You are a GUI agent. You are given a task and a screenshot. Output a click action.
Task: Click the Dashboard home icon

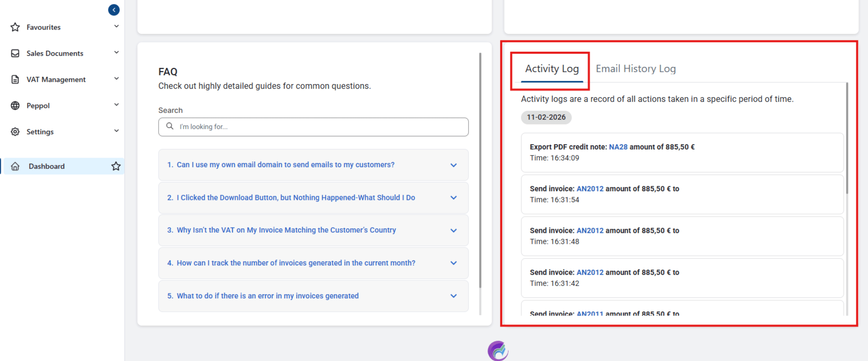[x=15, y=166]
